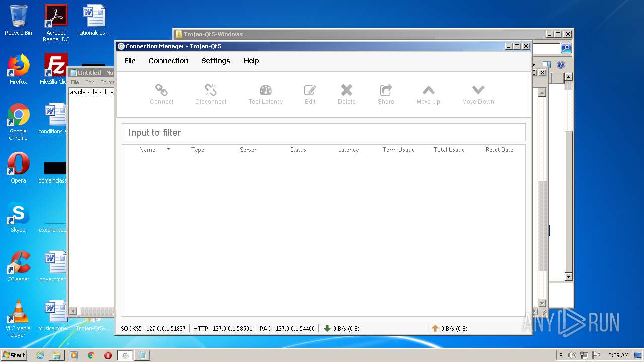Viewport: 644px width, 362px height.
Task: Sort by the Latency column header
Action: (x=348, y=150)
